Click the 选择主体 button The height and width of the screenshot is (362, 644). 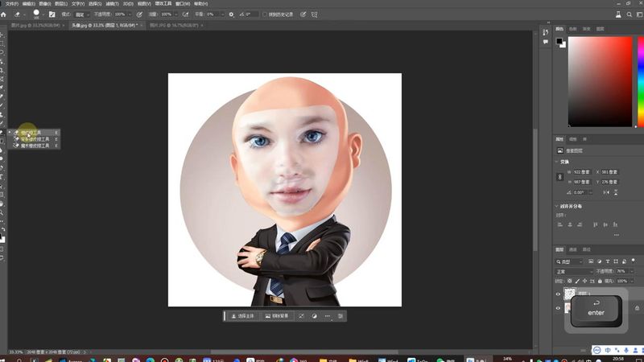click(243, 316)
